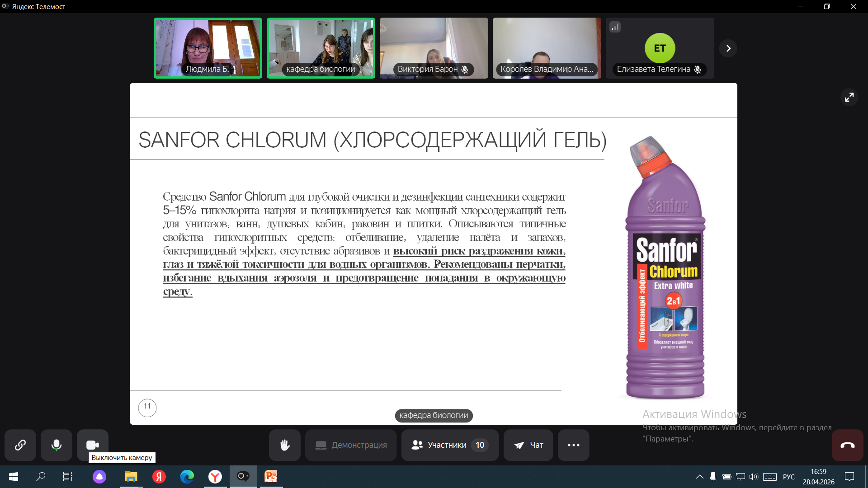868x488 pixels.
Task: Mute the microphone
Action: coord(57,445)
